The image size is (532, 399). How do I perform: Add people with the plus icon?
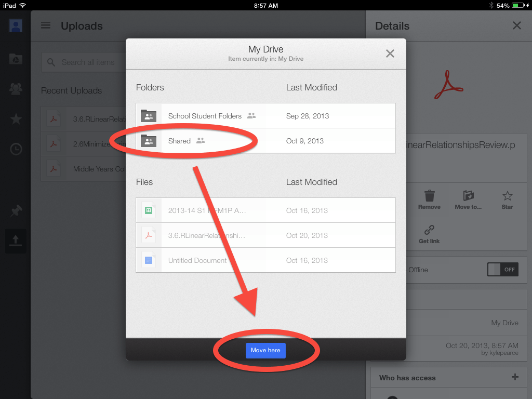coord(515,377)
